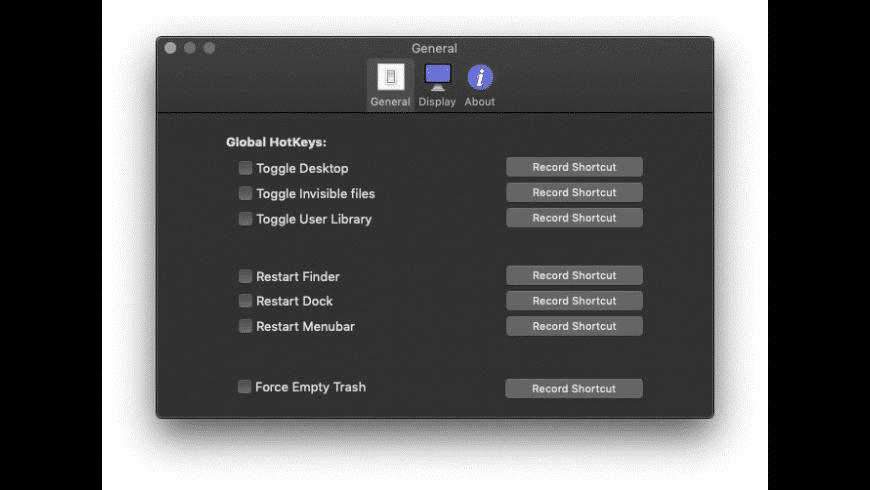
Task: Record Shortcut for Restart Finder
Action: click(x=574, y=275)
